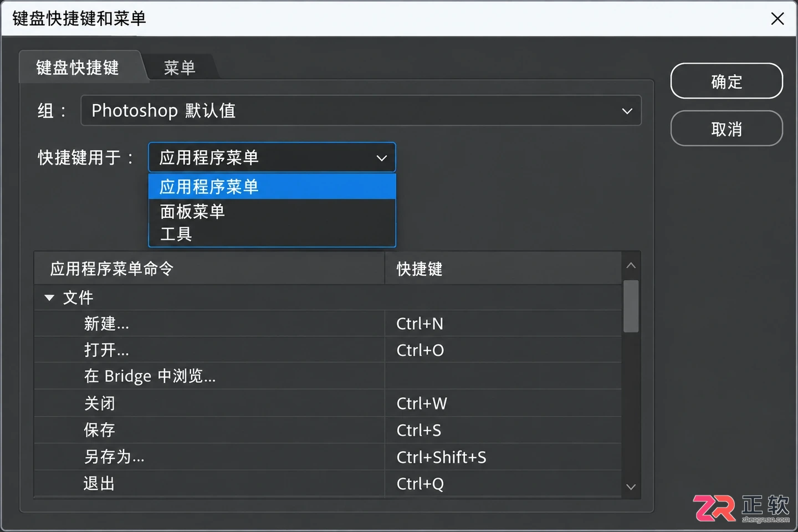
Task: Click the scrollbar down arrow
Action: click(631, 487)
